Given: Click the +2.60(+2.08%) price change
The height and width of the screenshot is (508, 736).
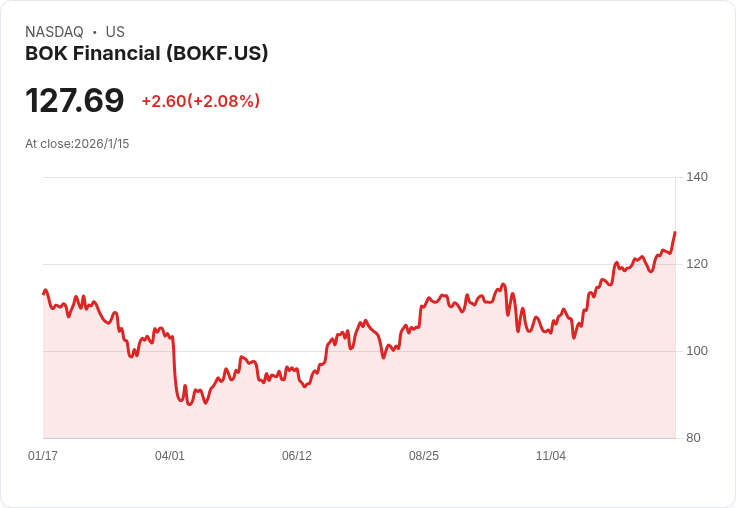Looking at the screenshot, I should (200, 101).
